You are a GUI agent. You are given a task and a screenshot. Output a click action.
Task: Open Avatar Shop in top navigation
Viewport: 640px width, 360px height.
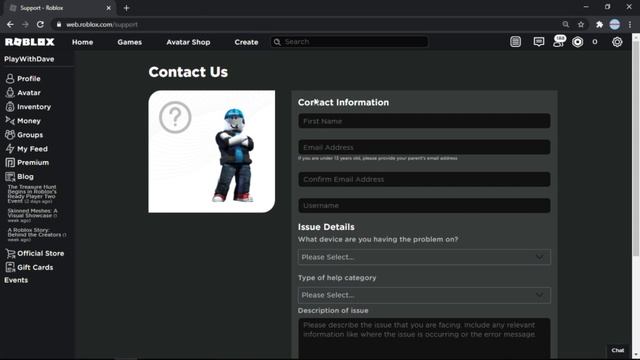pos(188,42)
